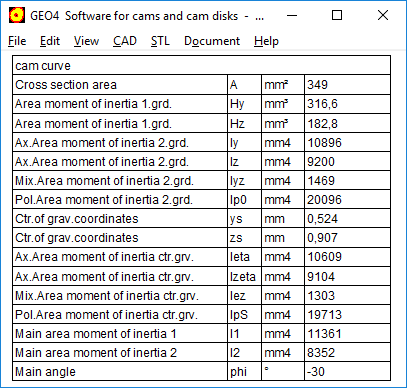This screenshot has height=388, width=407.
Task: Open the CAD menu
Action: [x=125, y=41]
